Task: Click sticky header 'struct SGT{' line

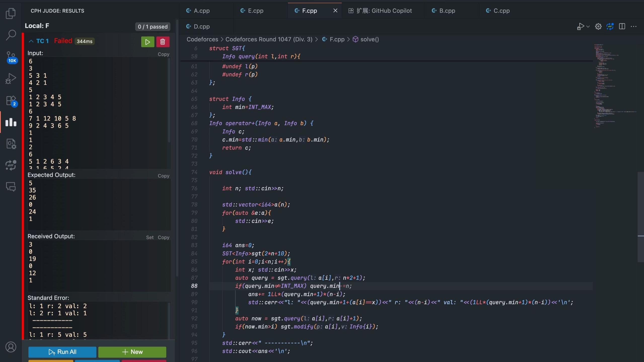Action: click(x=227, y=48)
